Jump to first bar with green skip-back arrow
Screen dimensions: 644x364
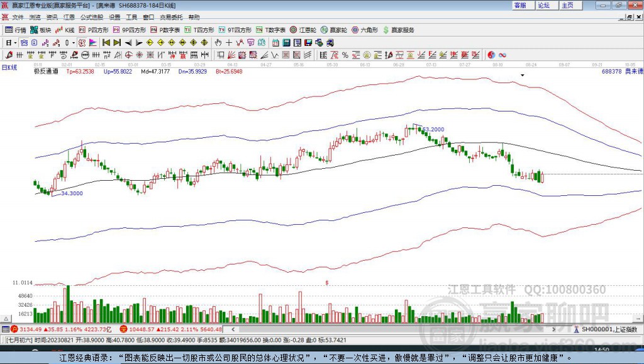click(x=106, y=42)
